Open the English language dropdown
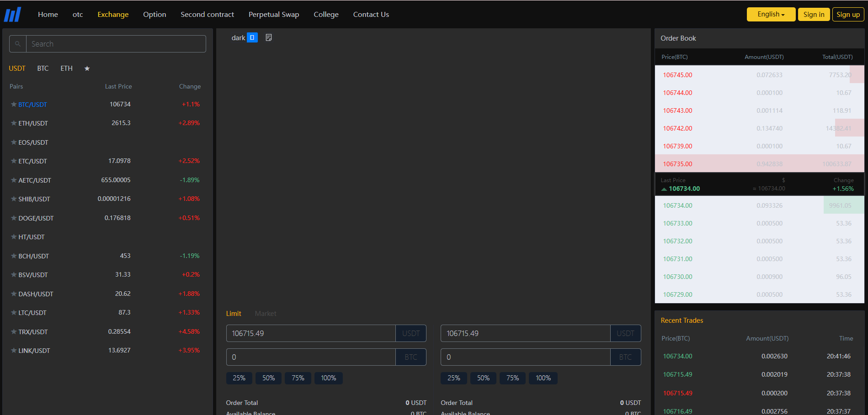 point(771,14)
